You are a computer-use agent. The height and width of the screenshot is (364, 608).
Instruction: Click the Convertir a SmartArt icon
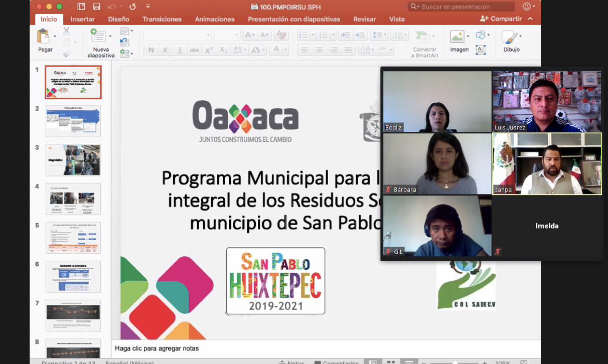(422, 37)
